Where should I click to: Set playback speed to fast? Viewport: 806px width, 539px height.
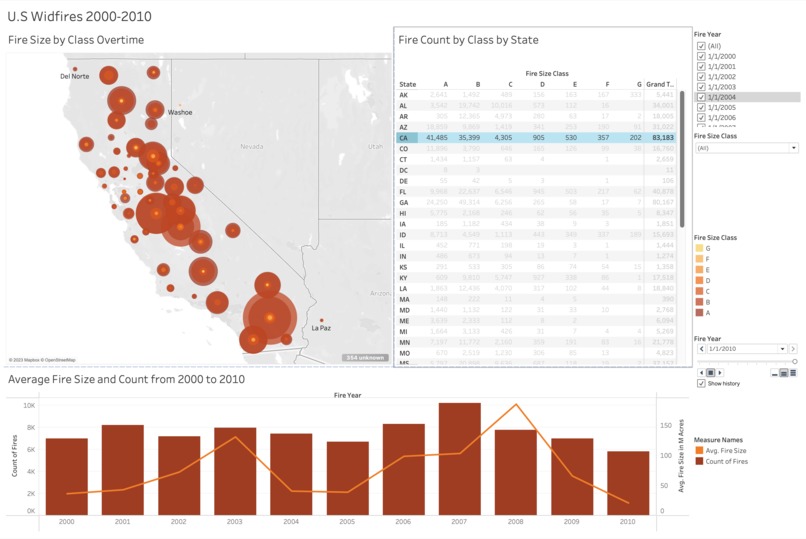click(793, 373)
